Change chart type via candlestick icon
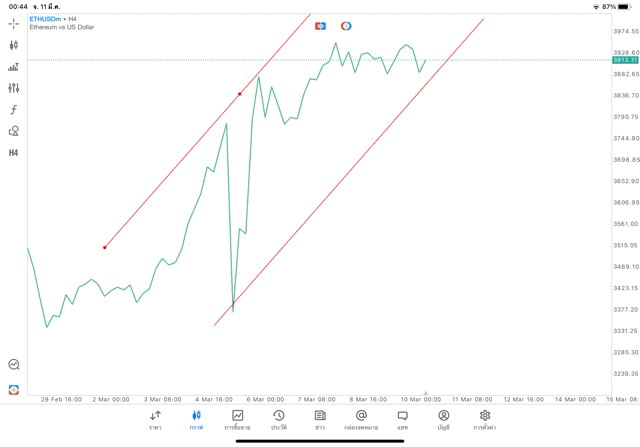The height and width of the screenshot is (447, 640). [13, 46]
